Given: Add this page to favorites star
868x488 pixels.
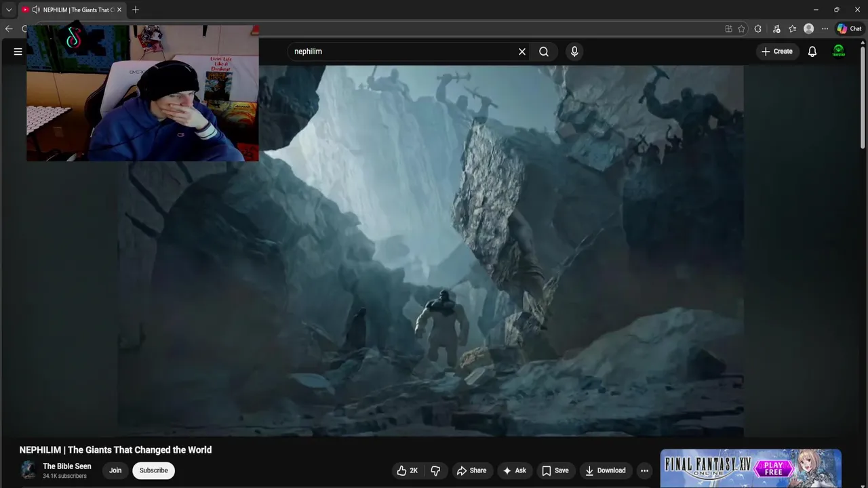Looking at the screenshot, I should pyautogui.click(x=741, y=28).
